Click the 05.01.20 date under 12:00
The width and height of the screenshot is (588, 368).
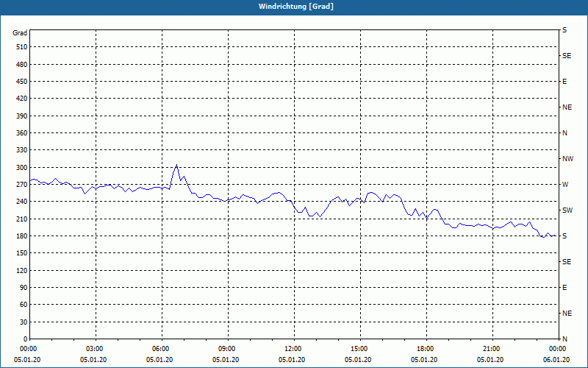(x=292, y=360)
